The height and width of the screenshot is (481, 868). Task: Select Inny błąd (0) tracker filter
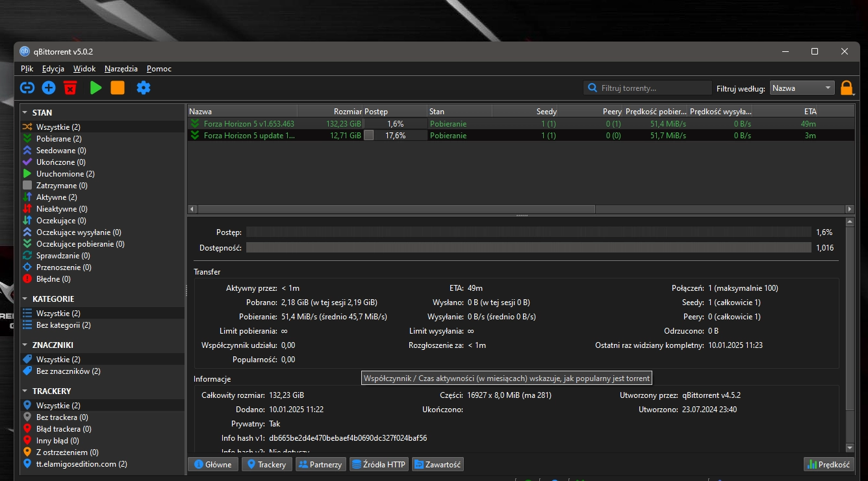[x=103, y=441]
